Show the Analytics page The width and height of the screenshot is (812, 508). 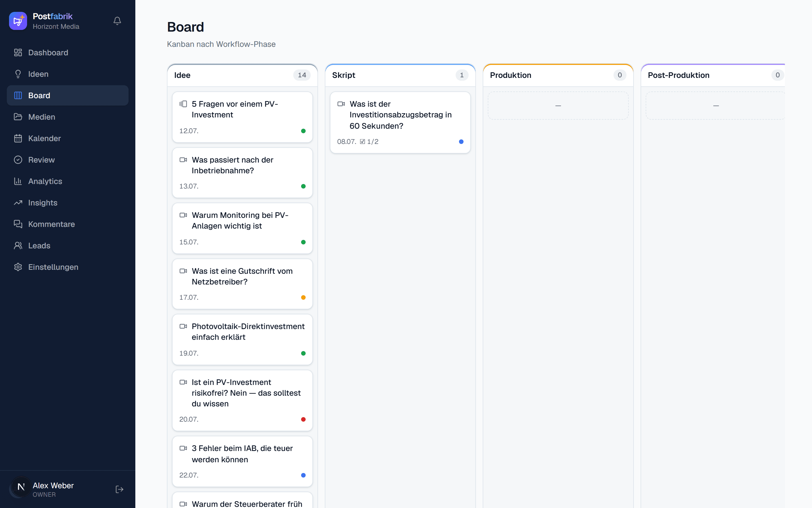click(67, 181)
